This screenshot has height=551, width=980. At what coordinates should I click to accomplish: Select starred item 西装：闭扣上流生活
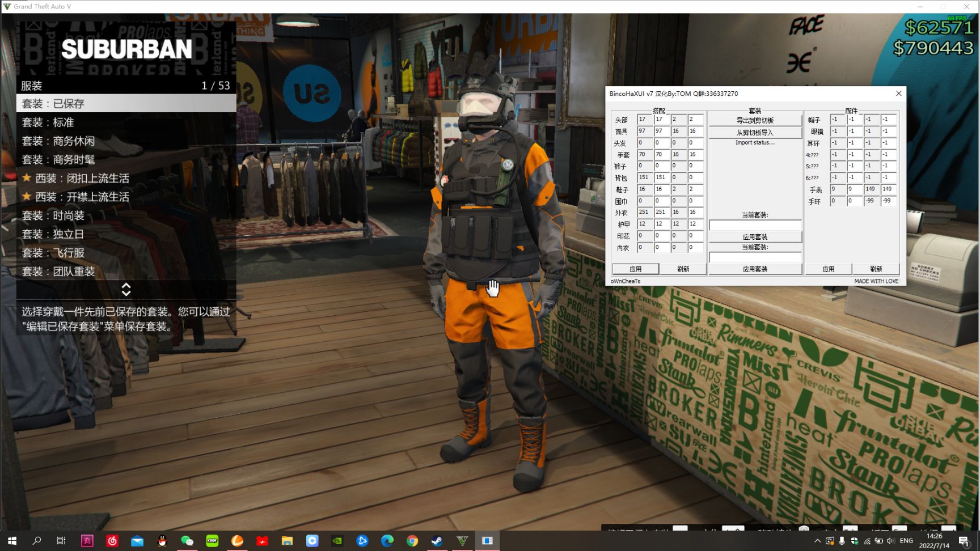[126, 178]
